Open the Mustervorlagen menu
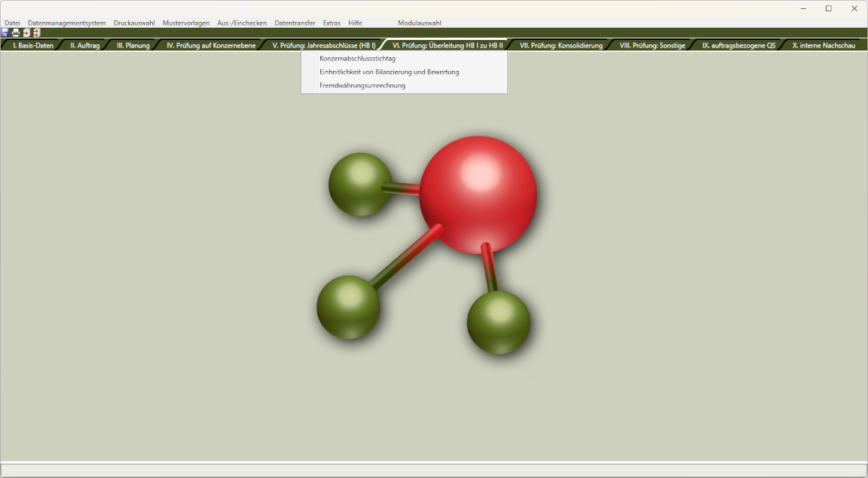This screenshot has width=868, height=478. 186,23
